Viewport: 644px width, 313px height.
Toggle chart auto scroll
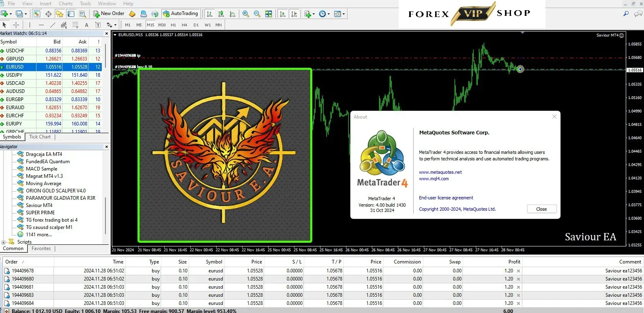[x=283, y=14]
